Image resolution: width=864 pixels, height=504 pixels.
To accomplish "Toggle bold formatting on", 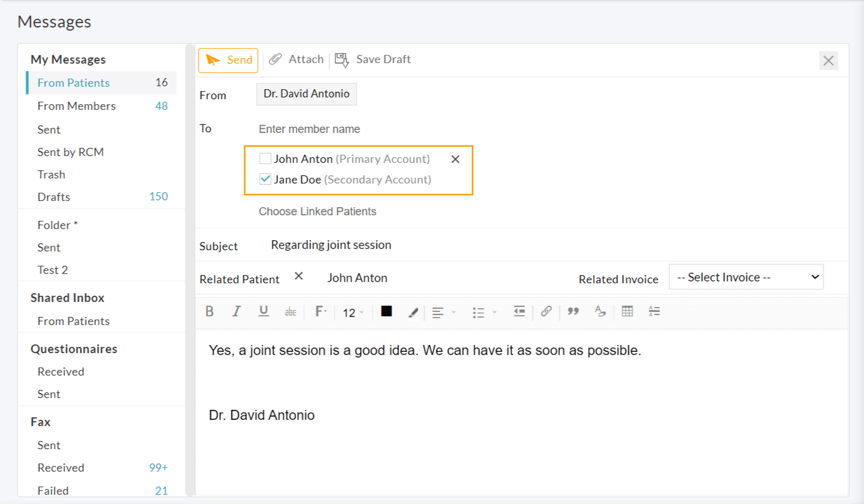I will (x=209, y=311).
